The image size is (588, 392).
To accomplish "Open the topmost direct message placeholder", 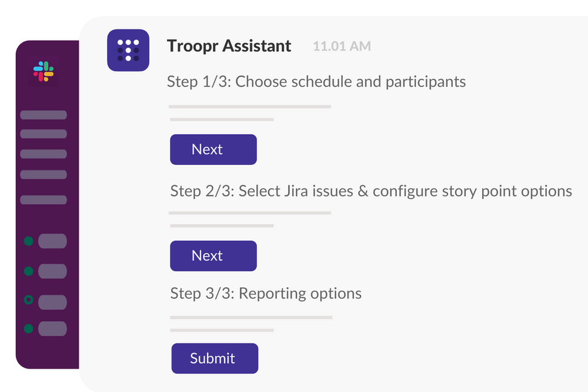I will coord(52,241).
